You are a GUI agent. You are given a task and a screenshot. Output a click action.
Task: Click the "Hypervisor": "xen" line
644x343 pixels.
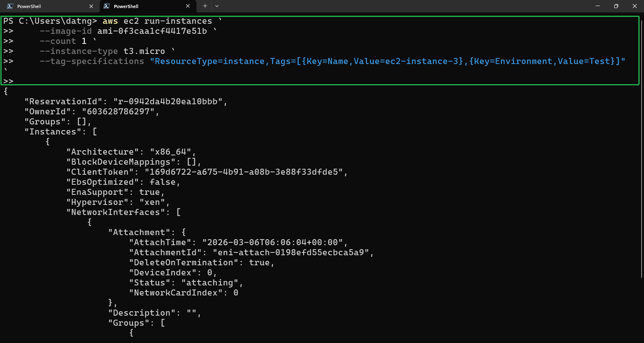tap(118, 202)
